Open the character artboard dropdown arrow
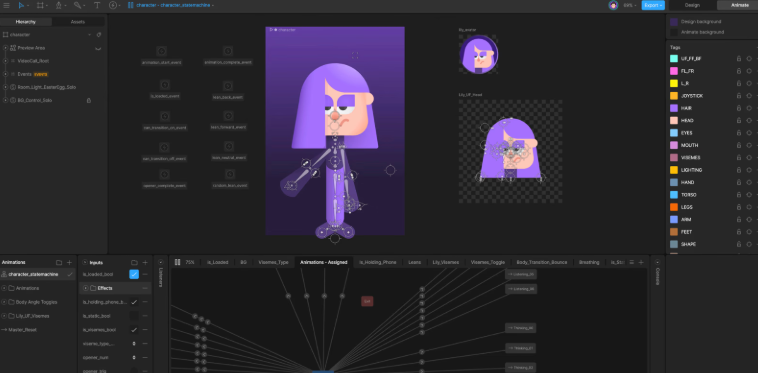Screen dimensions: 758x373 89,35
